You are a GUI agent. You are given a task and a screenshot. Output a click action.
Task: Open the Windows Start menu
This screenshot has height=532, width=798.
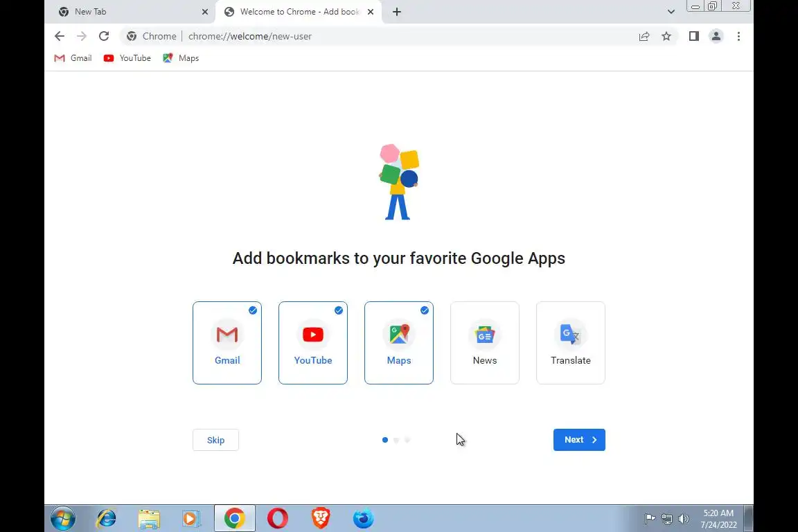(63, 519)
